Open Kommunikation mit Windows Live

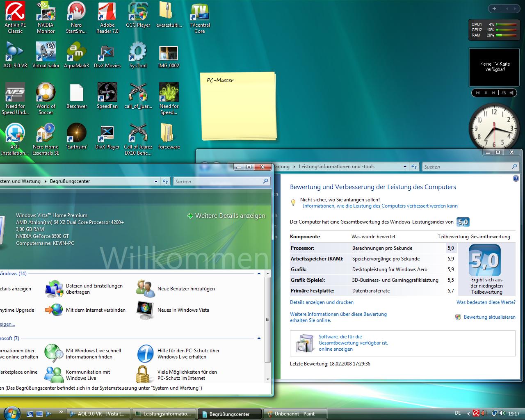(x=78, y=374)
